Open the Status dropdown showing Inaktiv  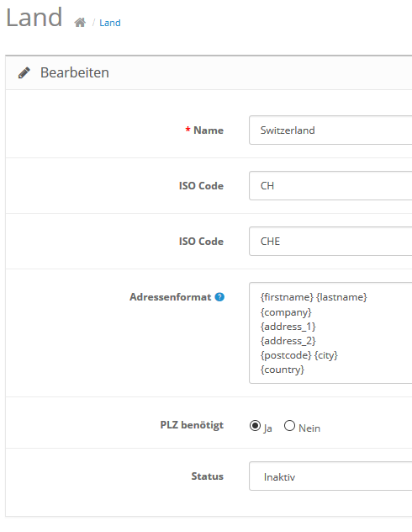click(x=330, y=476)
